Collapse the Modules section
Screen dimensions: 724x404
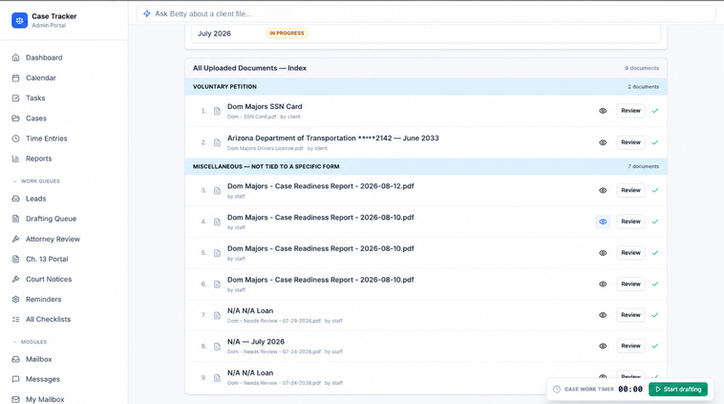coord(30,342)
